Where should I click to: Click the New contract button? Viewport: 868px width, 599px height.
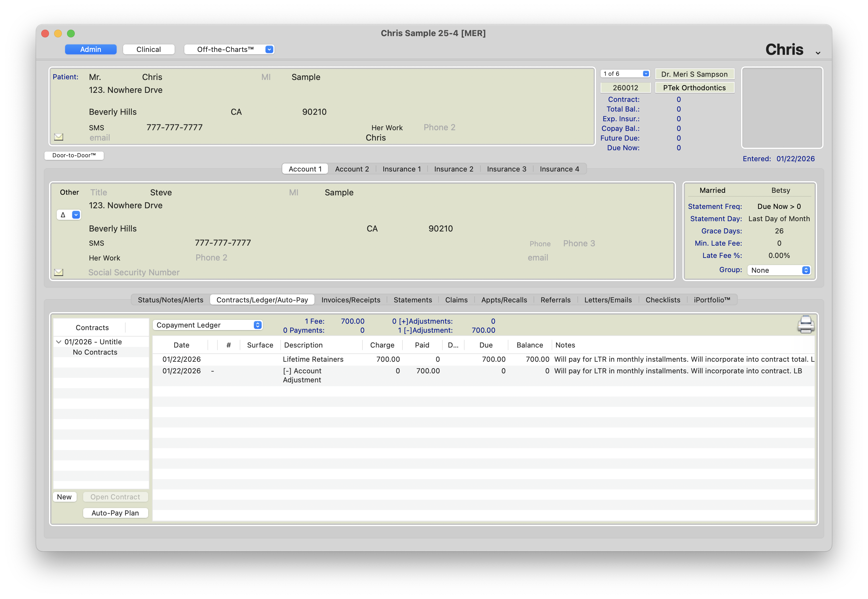[64, 497]
